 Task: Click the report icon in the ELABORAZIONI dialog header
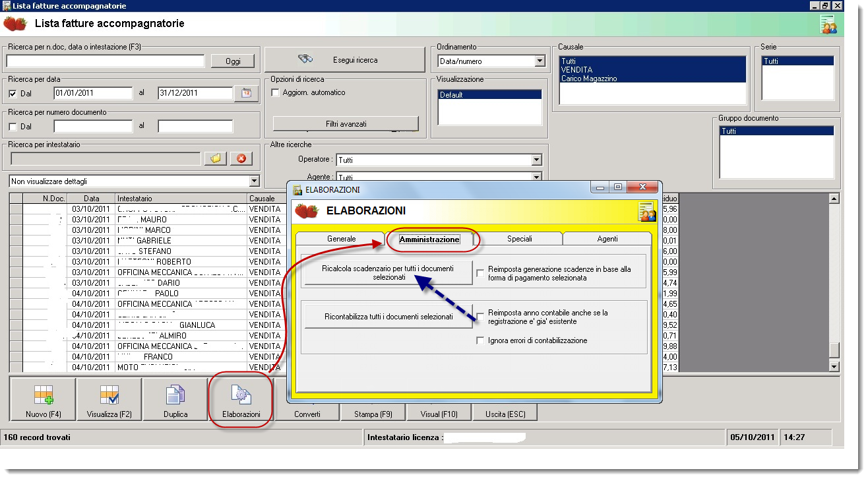tap(647, 212)
